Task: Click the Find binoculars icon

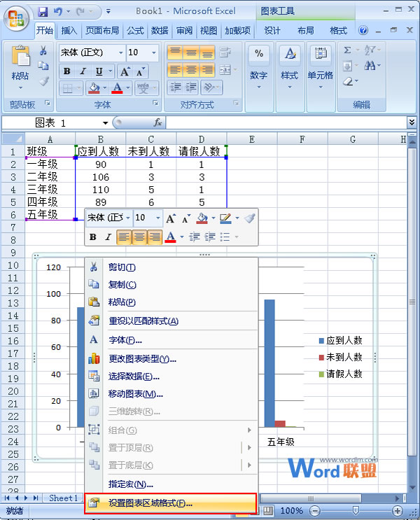Action: click(x=370, y=65)
